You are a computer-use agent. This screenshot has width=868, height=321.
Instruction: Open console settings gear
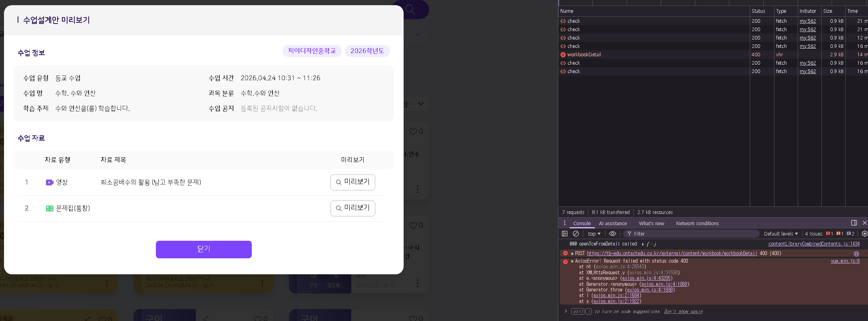(x=864, y=234)
